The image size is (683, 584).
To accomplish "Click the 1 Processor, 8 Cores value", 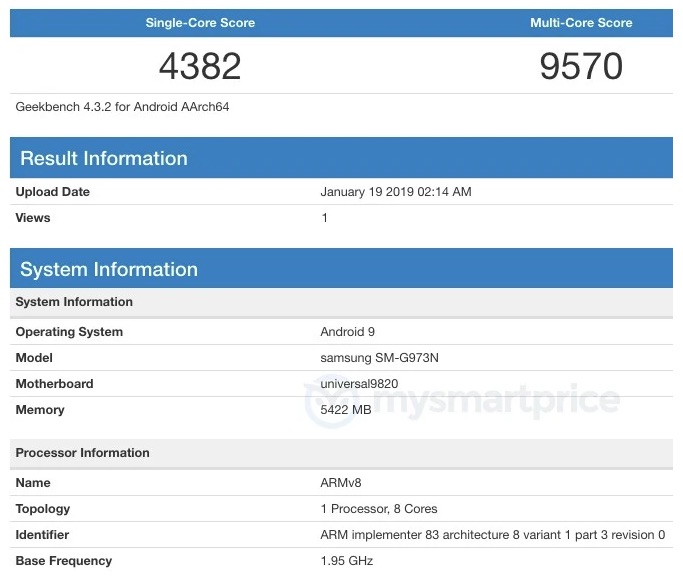I will click(379, 509).
